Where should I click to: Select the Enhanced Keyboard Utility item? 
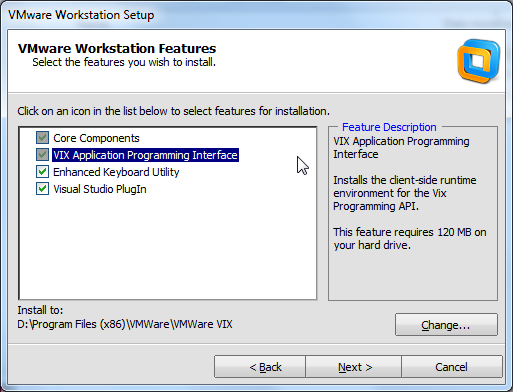click(116, 172)
